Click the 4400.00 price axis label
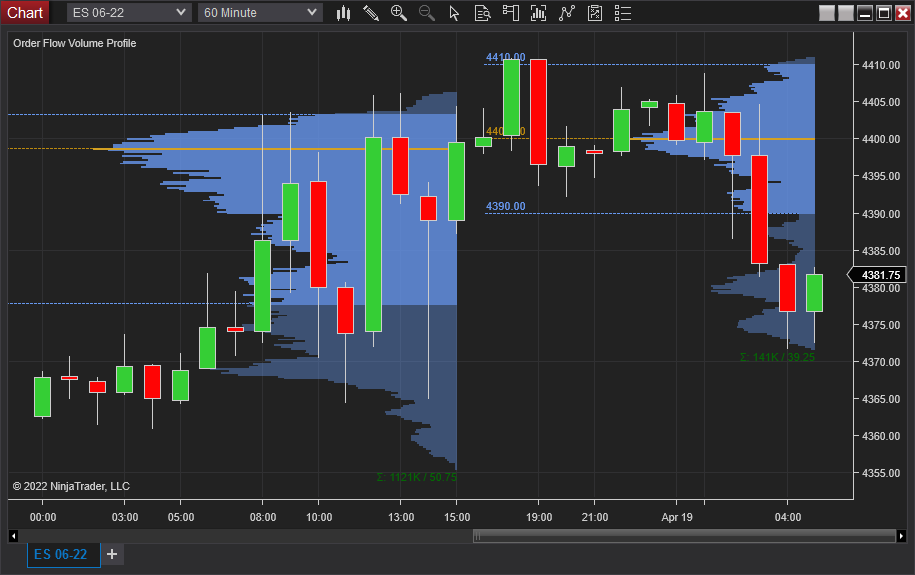This screenshot has height=575, width=915. [x=881, y=139]
